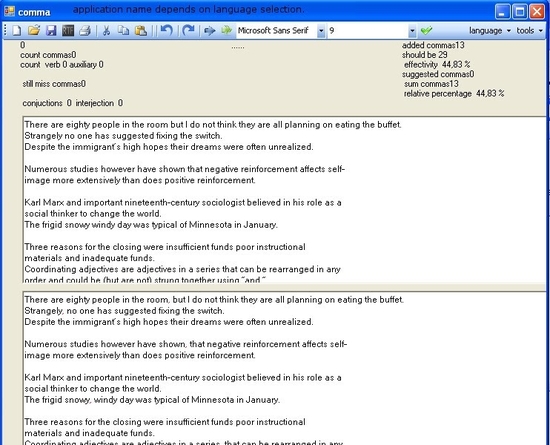Image resolution: width=550 pixels, height=445 pixels.
Task: Print using the printer icon
Action: [x=85, y=31]
